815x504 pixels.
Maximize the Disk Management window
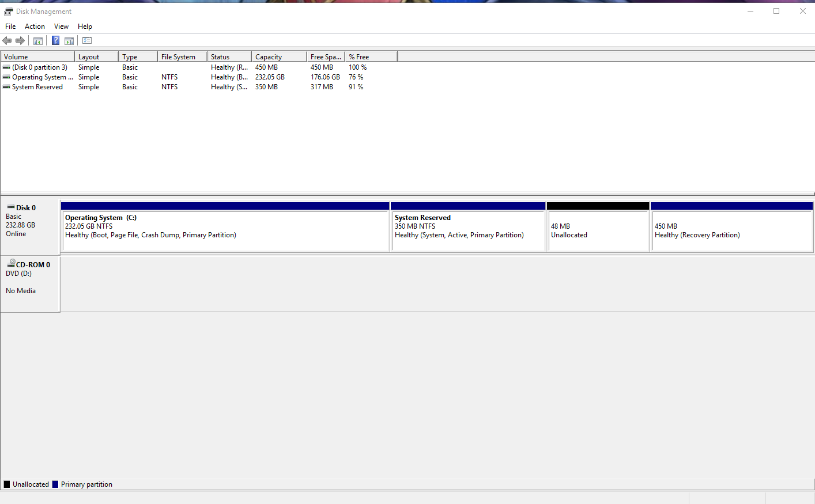[x=776, y=11]
